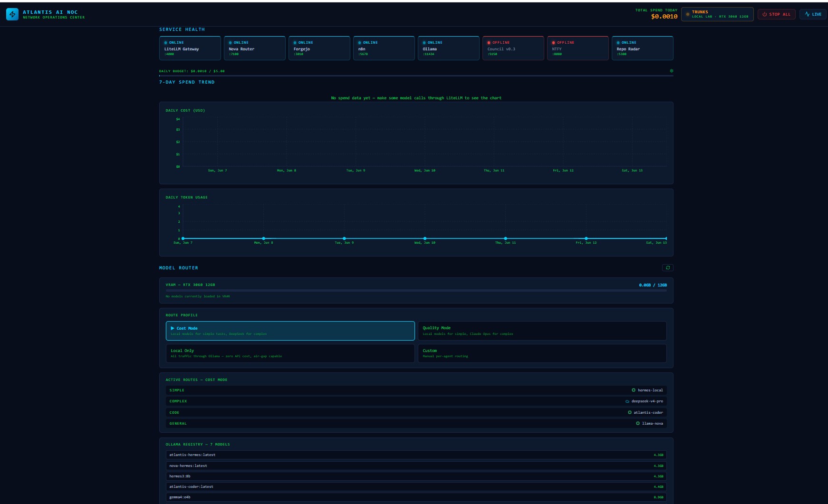Image resolution: width=828 pixels, height=504 pixels.
Task: Refresh the Model Router section
Action: click(668, 268)
